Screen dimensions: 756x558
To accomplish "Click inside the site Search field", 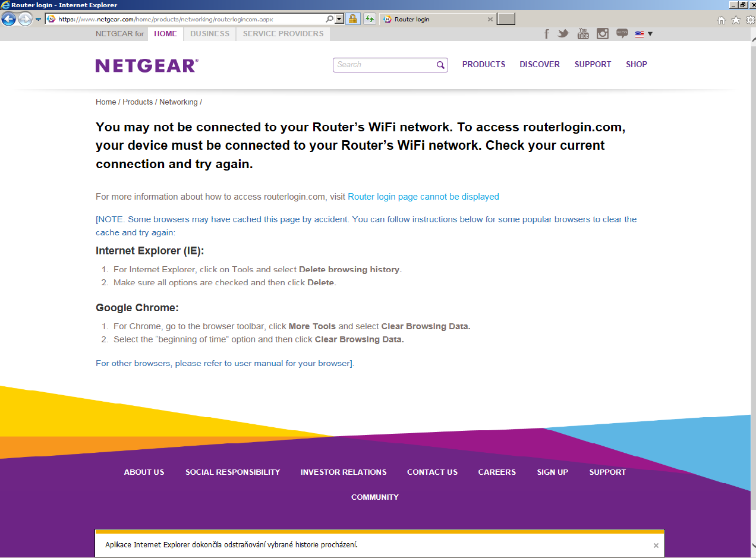I will click(x=385, y=65).
